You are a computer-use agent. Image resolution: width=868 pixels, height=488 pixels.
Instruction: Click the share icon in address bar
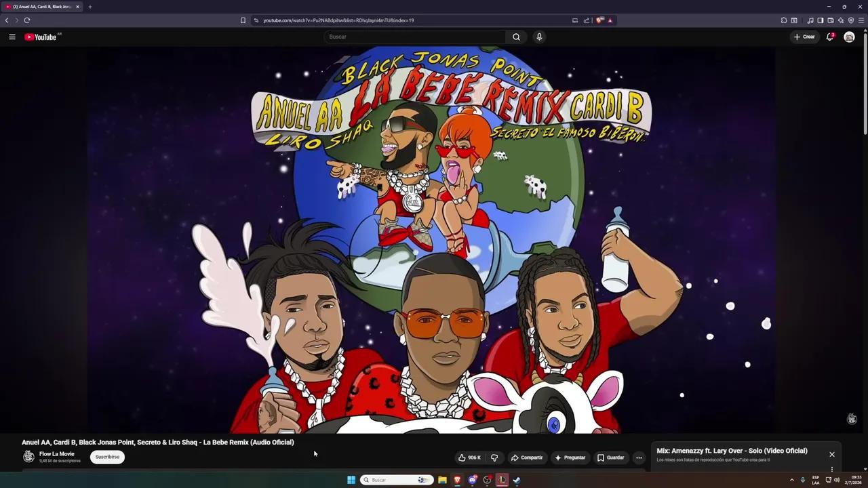587,20
